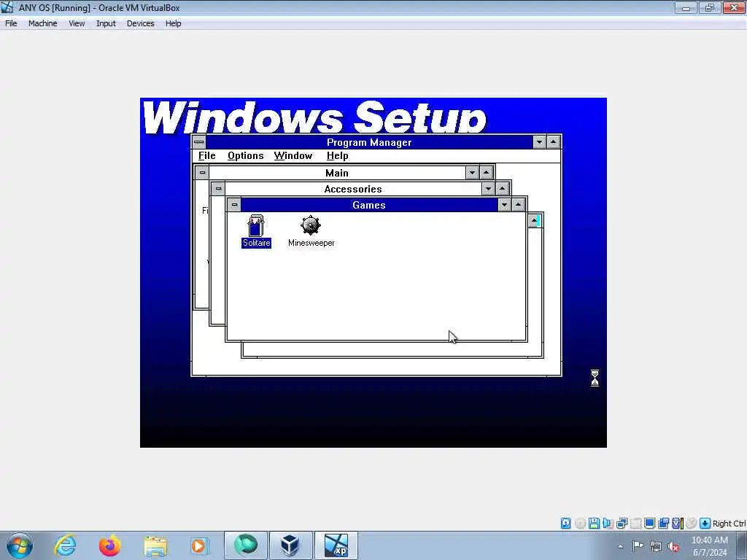Open Program Manager Help menu
This screenshot has width=747, height=560.
pos(337,156)
